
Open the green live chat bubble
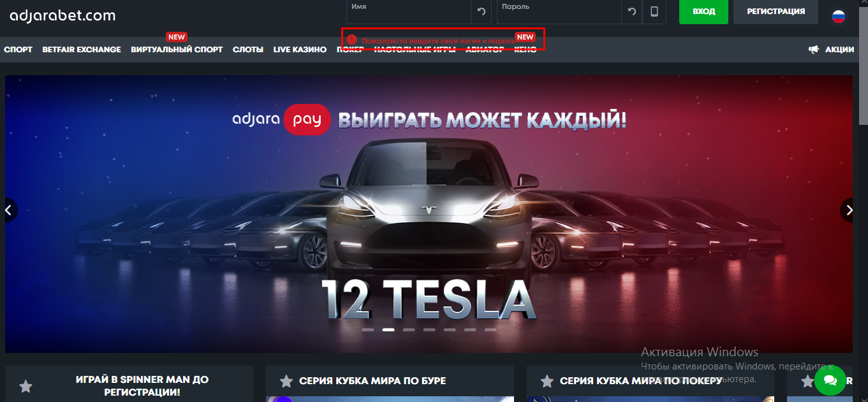click(x=830, y=380)
